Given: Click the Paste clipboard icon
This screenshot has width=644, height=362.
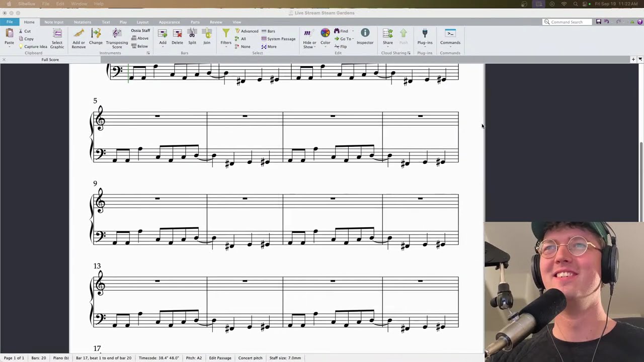Looking at the screenshot, I should tap(9, 34).
